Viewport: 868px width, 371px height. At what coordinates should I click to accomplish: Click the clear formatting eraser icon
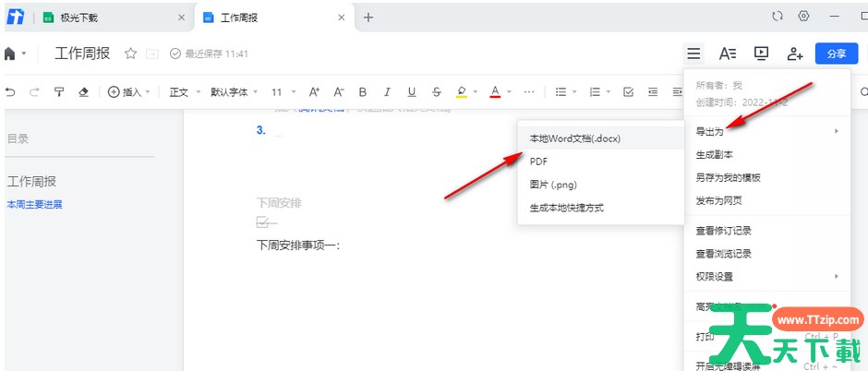pyautogui.click(x=84, y=92)
